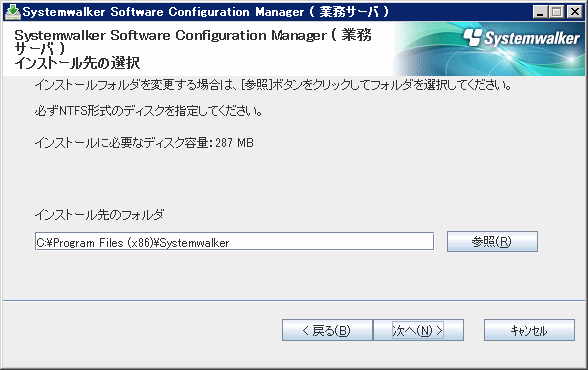The image size is (588, 370).
Task: Click the 参照 button instruction sentence
Action: pos(273,85)
